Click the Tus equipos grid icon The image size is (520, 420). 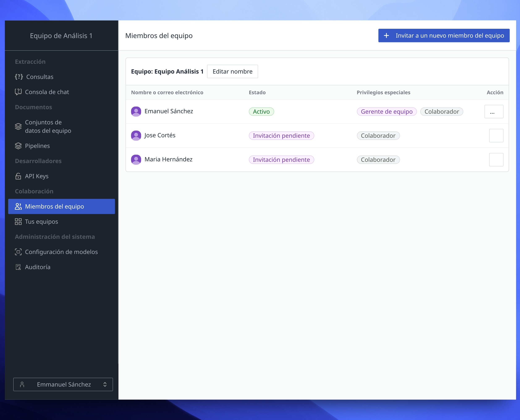(x=18, y=222)
